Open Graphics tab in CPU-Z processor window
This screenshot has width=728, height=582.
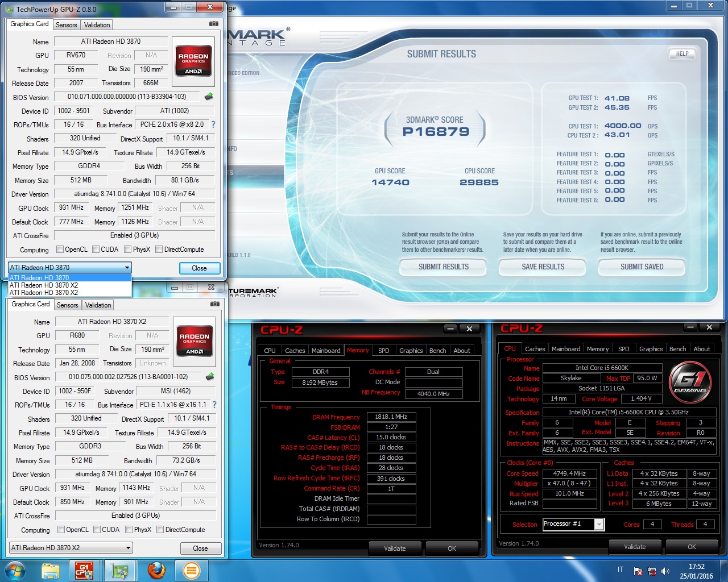(651, 349)
